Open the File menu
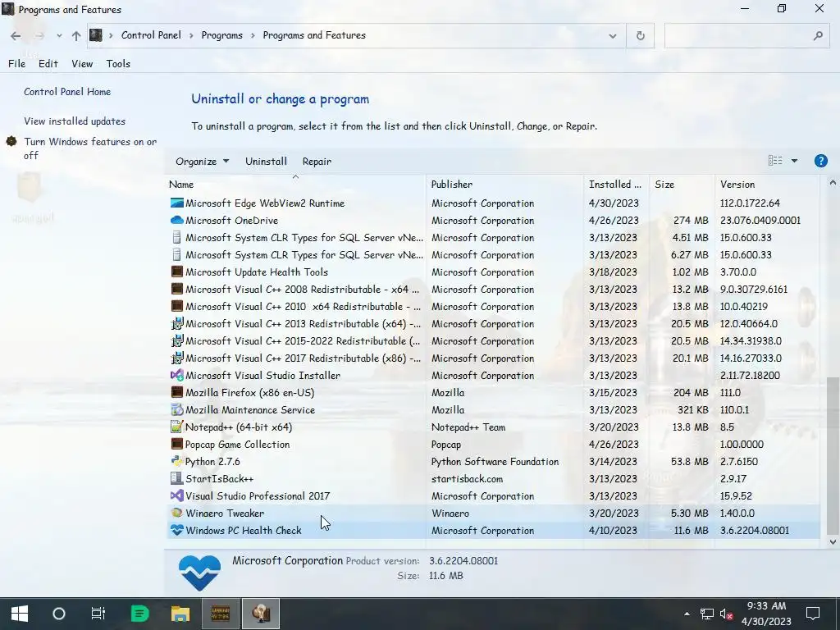 tap(16, 64)
